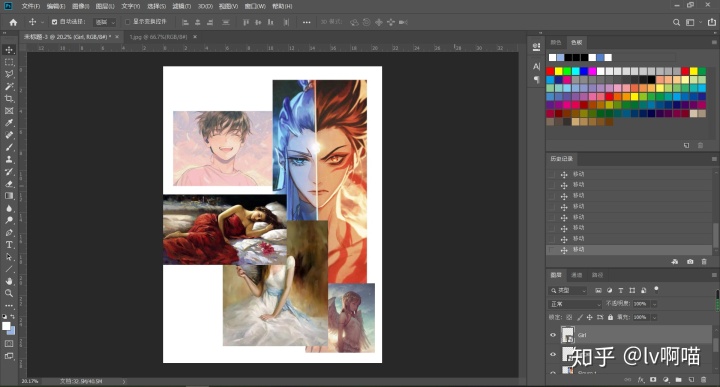Open the 编辑(E) menu
This screenshot has height=387, width=720.
tap(56, 6)
